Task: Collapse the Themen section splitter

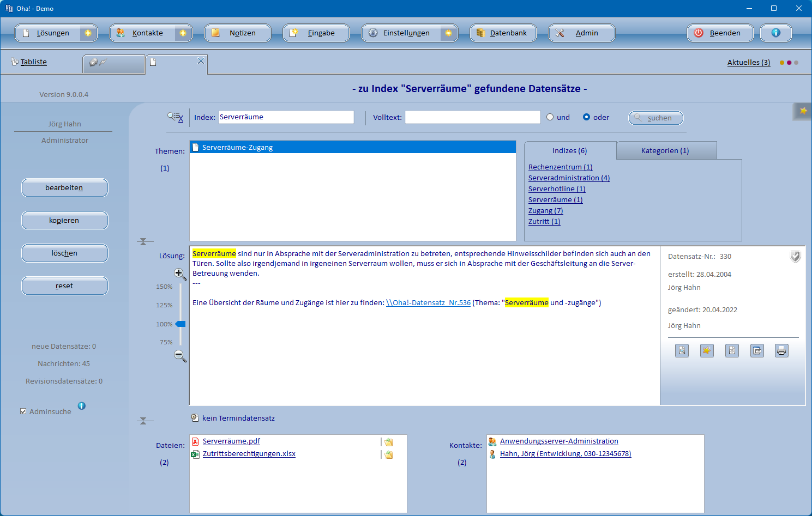Action: [x=143, y=241]
